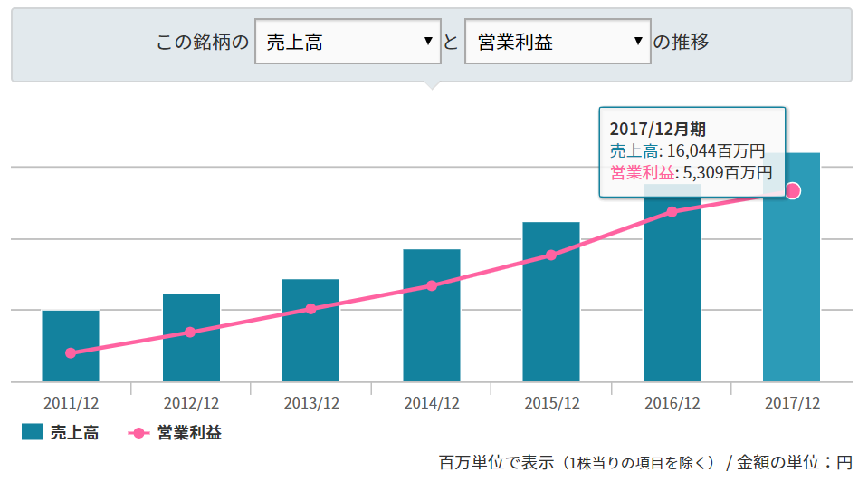Select the 2015/12 operating profit point

pyautogui.click(x=551, y=255)
